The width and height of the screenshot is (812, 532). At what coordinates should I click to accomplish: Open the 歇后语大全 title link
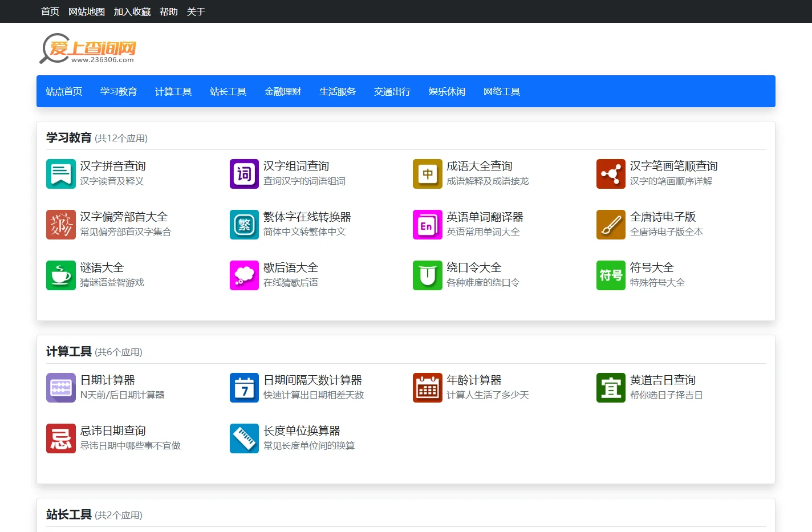(291, 267)
